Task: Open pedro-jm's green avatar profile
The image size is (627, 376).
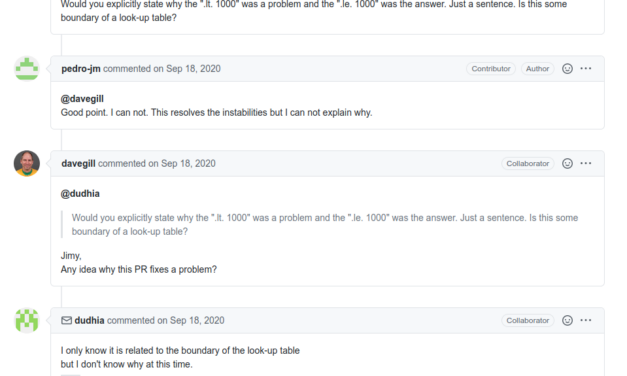Action: [x=27, y=69]
